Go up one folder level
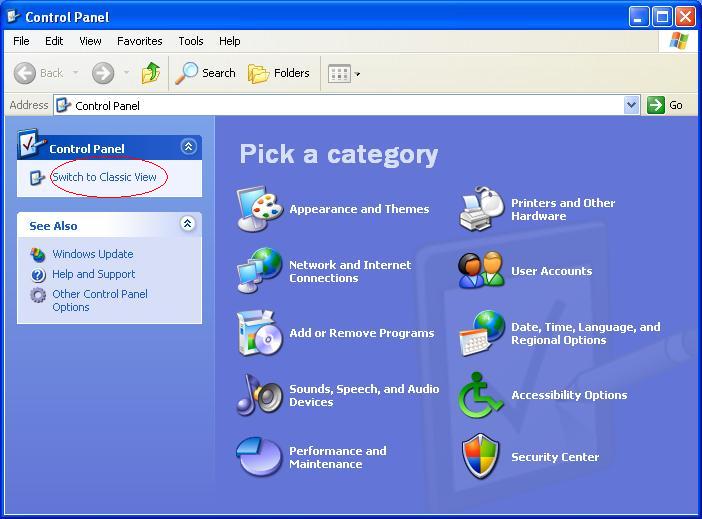Screen dimensions: 702x519 tap(151, 73)
